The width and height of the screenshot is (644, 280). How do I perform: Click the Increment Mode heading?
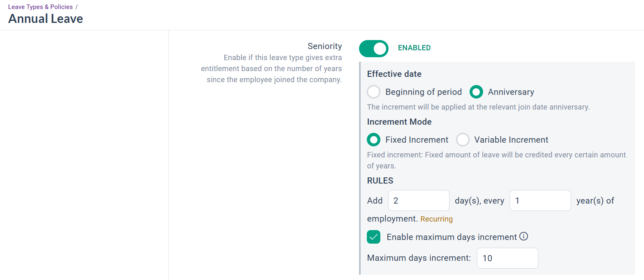point(399,122)
